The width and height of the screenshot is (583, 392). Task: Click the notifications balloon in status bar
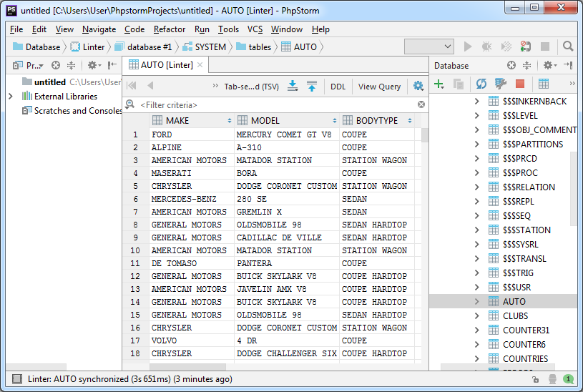[568, 379]
